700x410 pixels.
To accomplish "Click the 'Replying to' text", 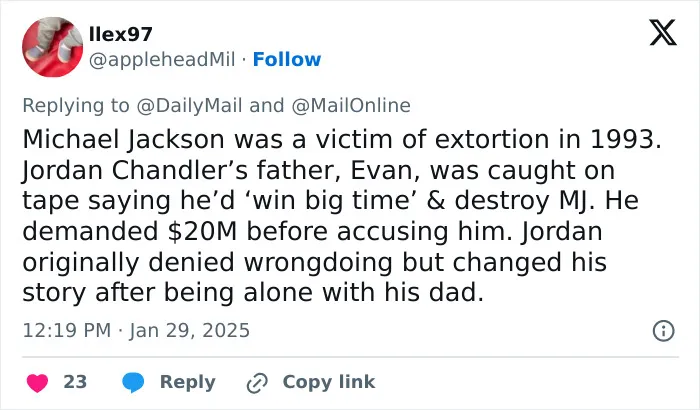I will pos(76,106).
